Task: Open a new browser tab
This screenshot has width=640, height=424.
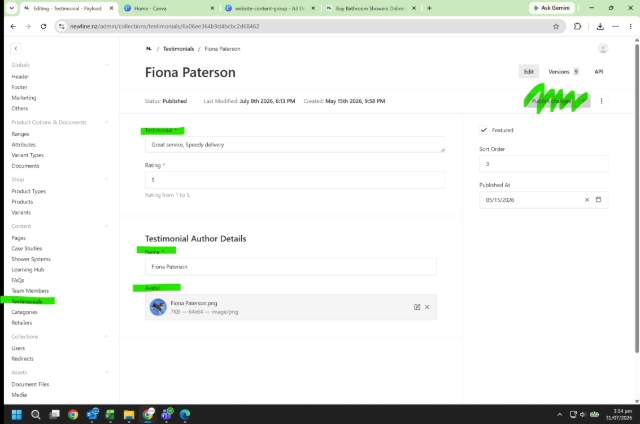Action: click(x=429, y=8)
